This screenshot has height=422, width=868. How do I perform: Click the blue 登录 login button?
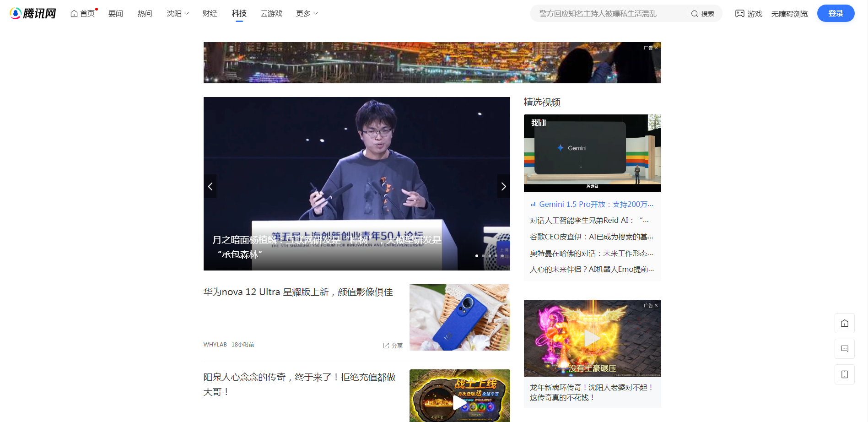click(x=836, y=13)
